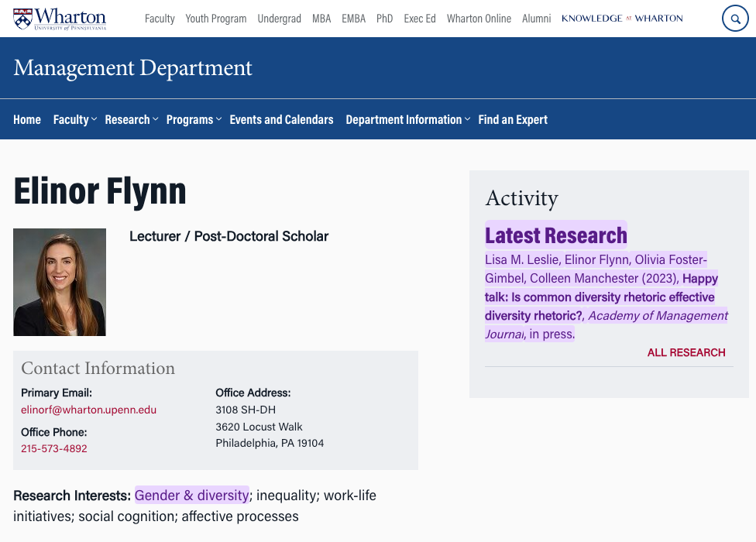Viewport: 756px width, 542px height.
Task: Visit the EMBA page
Action: pyautogui.click(x=353, y=19)
